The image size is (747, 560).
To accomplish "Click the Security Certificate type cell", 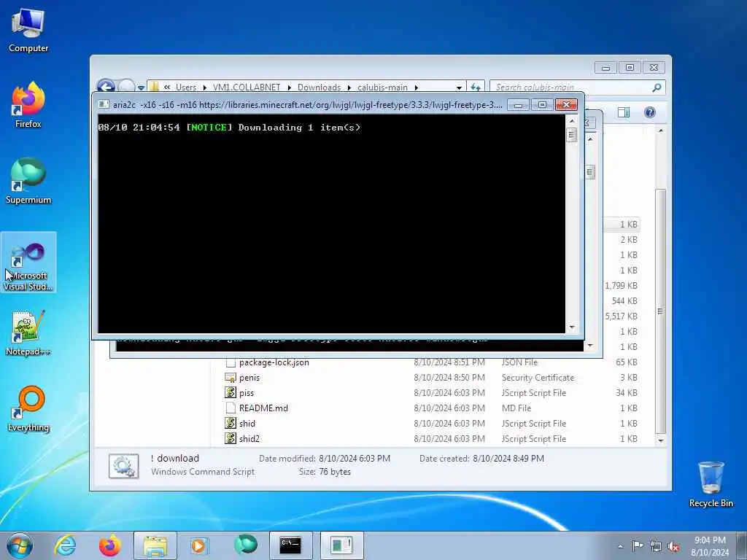I will (538, 378).
